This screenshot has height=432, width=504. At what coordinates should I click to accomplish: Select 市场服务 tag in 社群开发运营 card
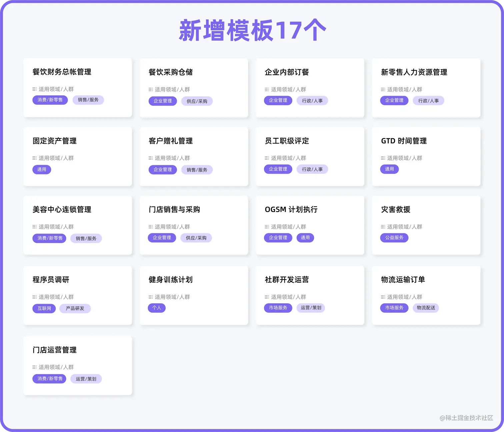(x=278, y=308)
